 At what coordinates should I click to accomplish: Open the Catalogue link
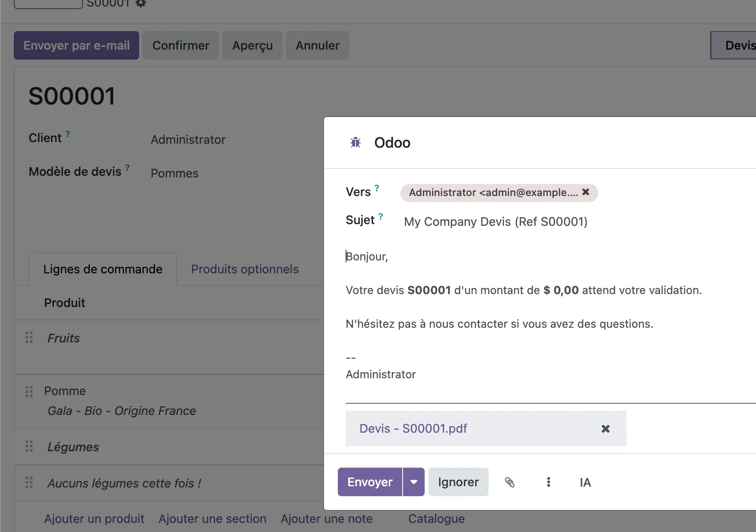[x=437, y=519]
